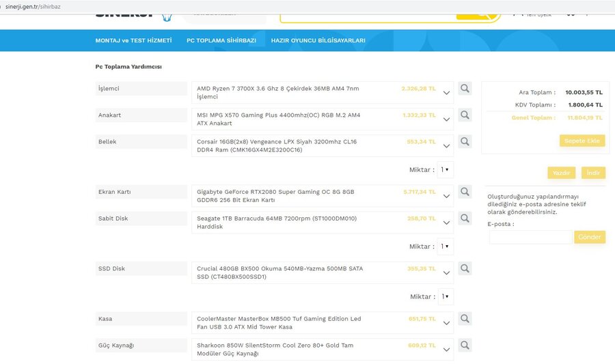The height and width of the screenshot is (364, 615).
Task: Click the Pc Toplama Yardımcısı heading
Action: 128,67
